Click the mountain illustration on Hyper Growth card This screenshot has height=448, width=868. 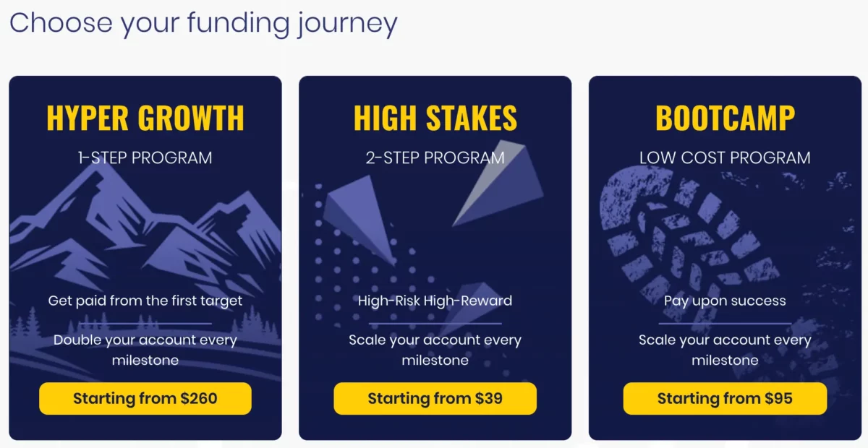(x=145, y=224)
